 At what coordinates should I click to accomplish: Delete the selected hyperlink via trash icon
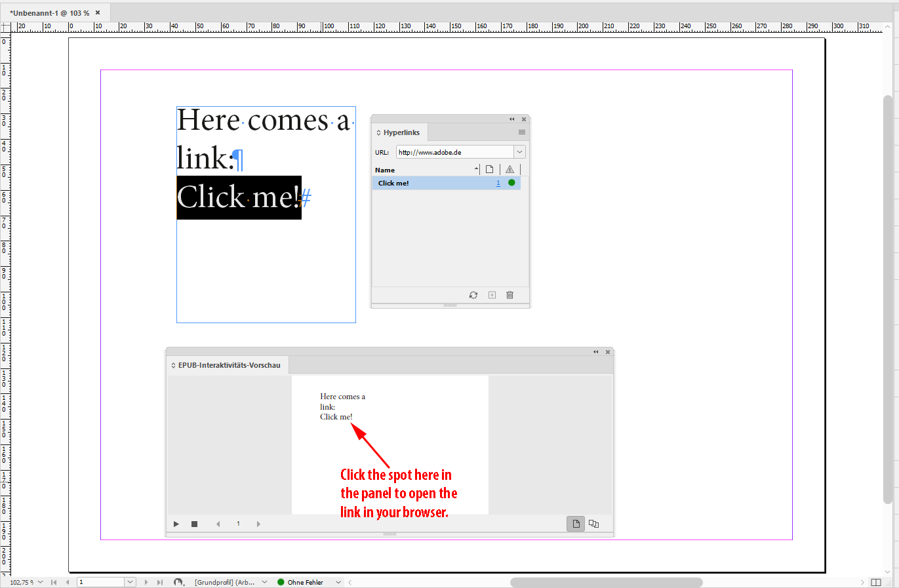click(509, 294)
